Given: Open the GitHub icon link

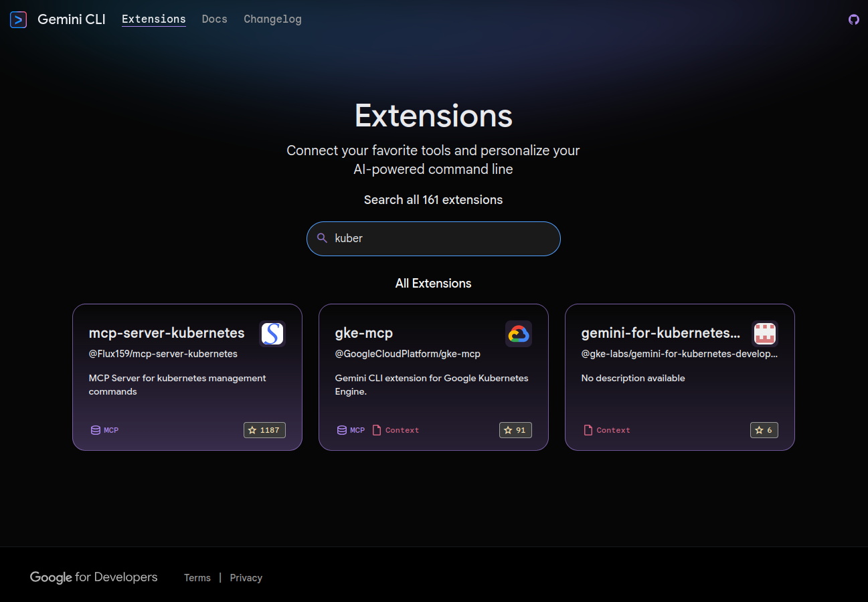Looking at the screenshot, I should click(853, 19).
